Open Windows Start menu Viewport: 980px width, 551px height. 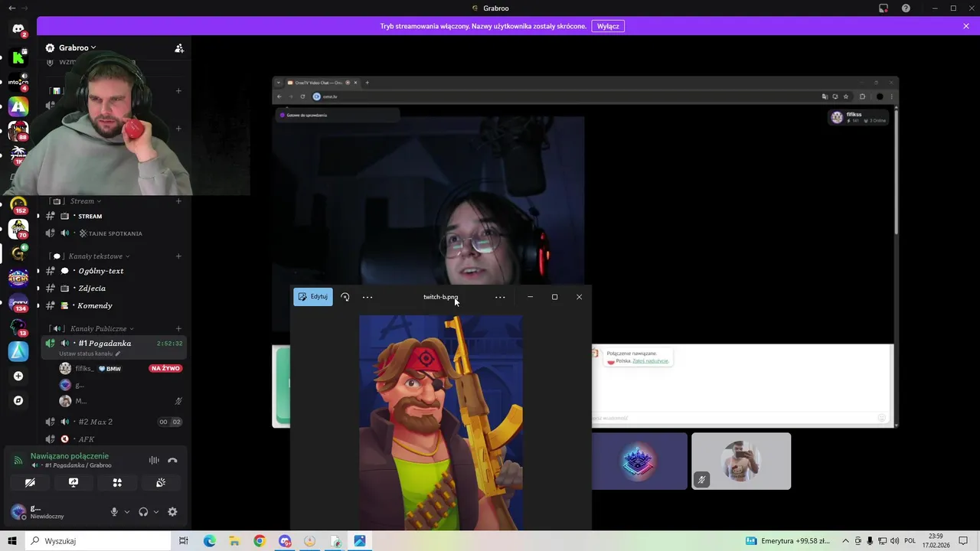(x=12, y=541)
